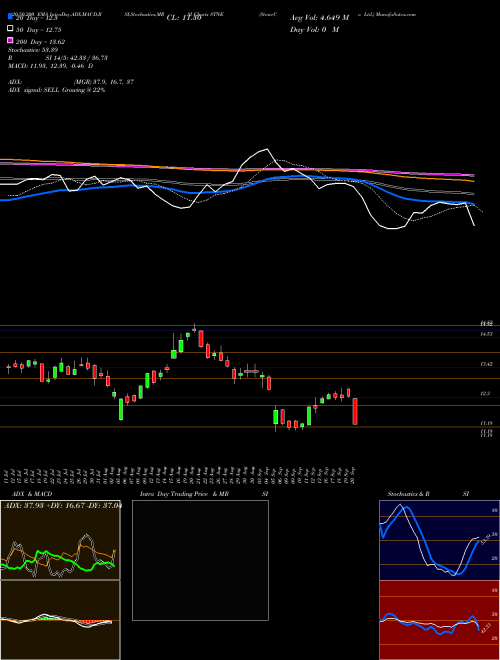This screenshot has height=660, width=500.
Task: Click the 'Stochastics & R' panel title
Action: [408, 494]
